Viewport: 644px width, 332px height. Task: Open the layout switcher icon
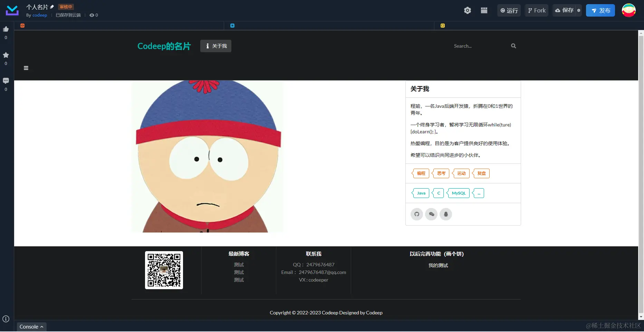pos(484,10)
